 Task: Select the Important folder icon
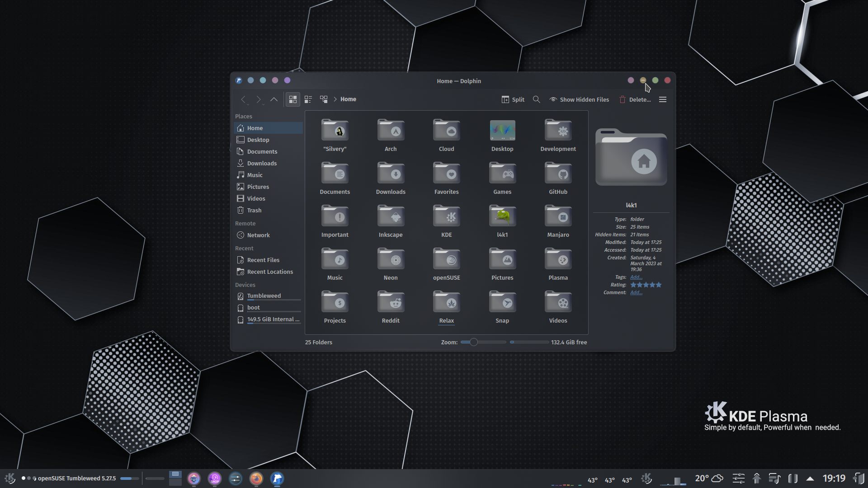[x=335, y=216]
